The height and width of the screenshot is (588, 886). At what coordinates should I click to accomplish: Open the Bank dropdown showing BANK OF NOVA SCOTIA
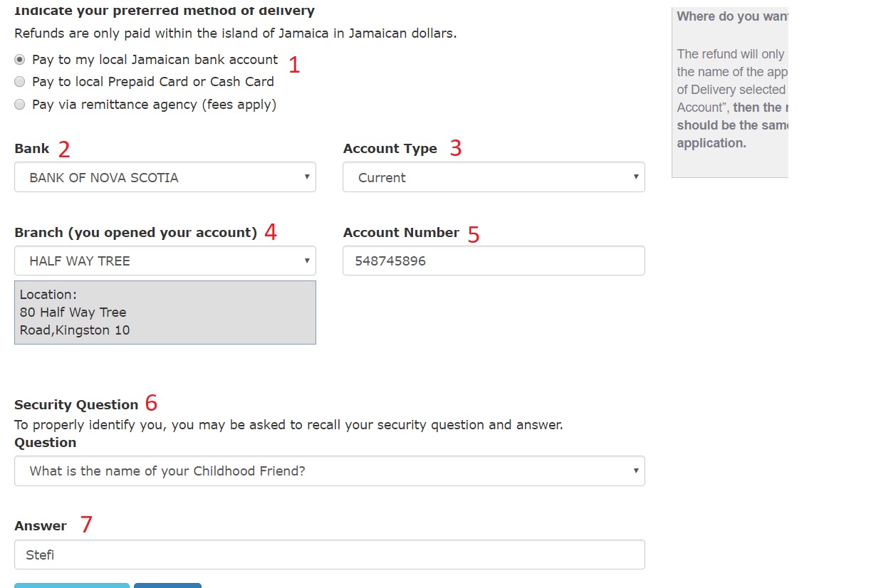coord(165,177)
